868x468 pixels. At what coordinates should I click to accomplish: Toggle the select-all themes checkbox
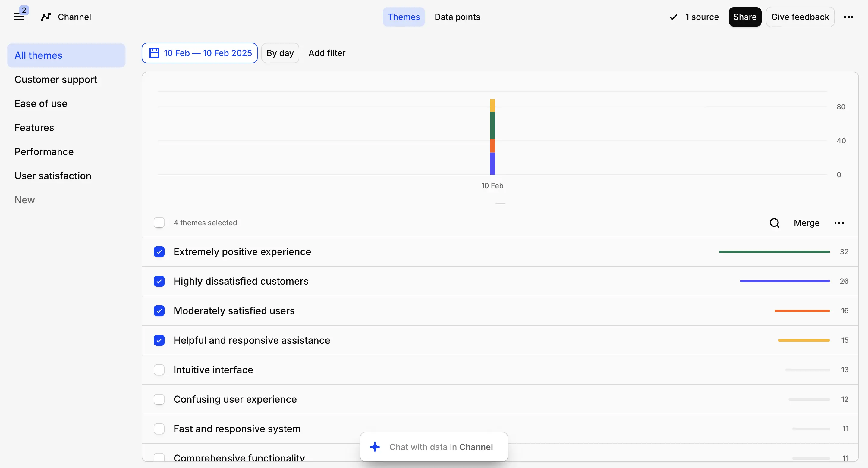159,223
